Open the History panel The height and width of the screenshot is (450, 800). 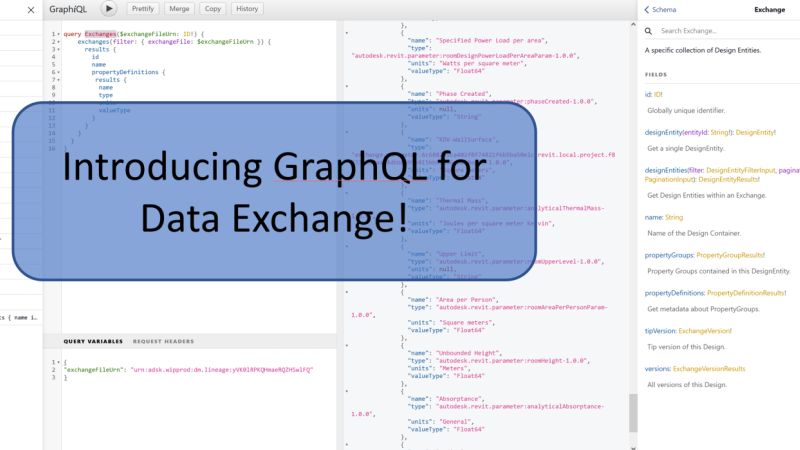(247, 9)
